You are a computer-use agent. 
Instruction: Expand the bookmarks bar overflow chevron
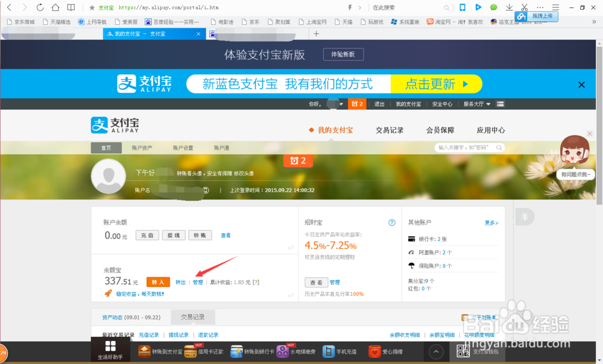coord(594,22)
